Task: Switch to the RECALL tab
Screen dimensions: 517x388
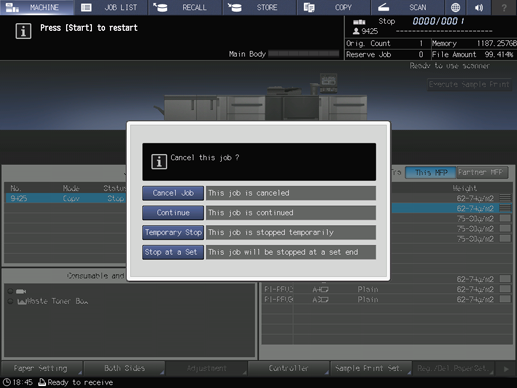Action: click(x=185, y=7)
